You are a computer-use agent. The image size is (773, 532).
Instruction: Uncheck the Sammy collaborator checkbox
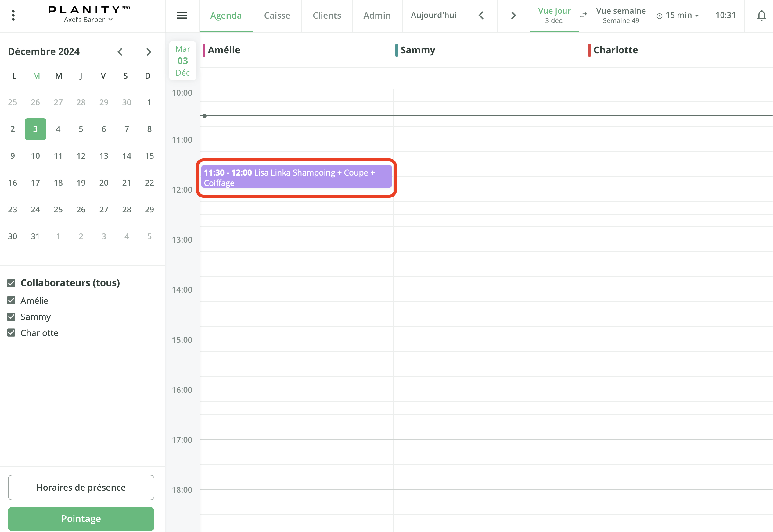coord(11,317)
